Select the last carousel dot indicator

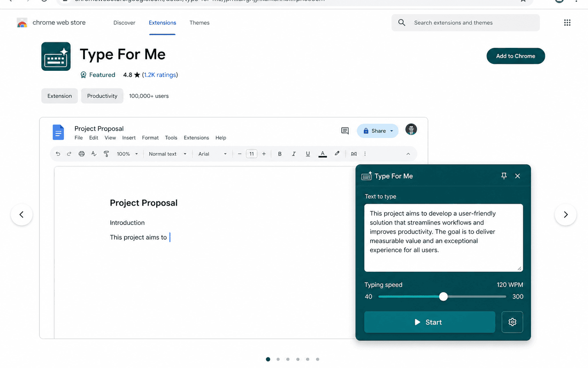click(317, 359)
